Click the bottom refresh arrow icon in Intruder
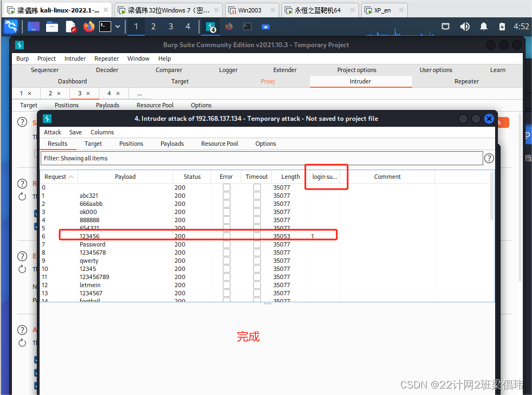Image resolution: width=532 pixels, height=395 pixels. (22, 343)
